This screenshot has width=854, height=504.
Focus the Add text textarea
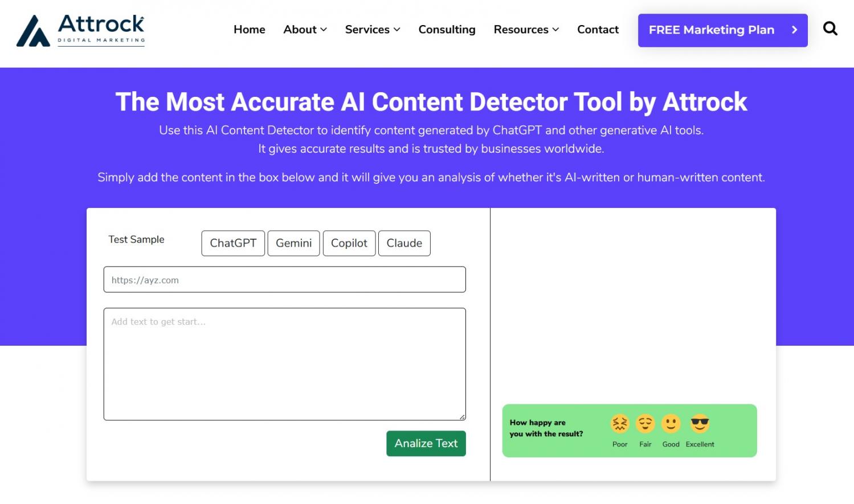click(x=284, y=364)
